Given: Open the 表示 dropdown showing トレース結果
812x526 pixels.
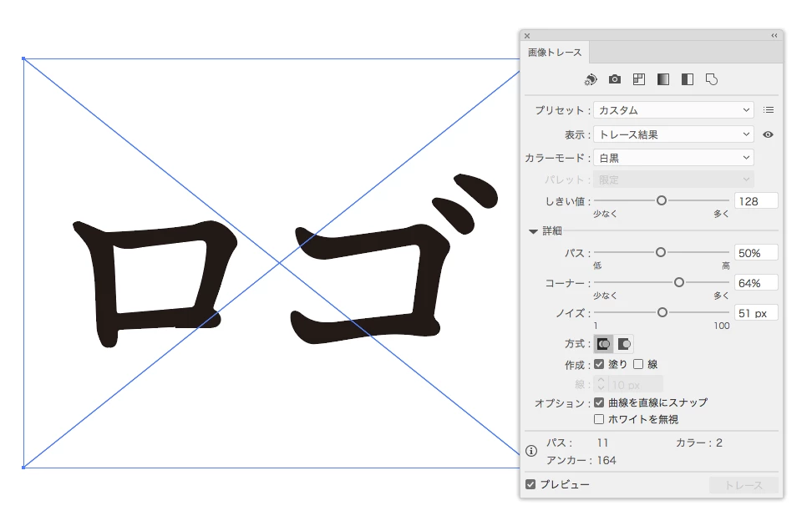Looking at the screenshot, I should click(673, 134).
